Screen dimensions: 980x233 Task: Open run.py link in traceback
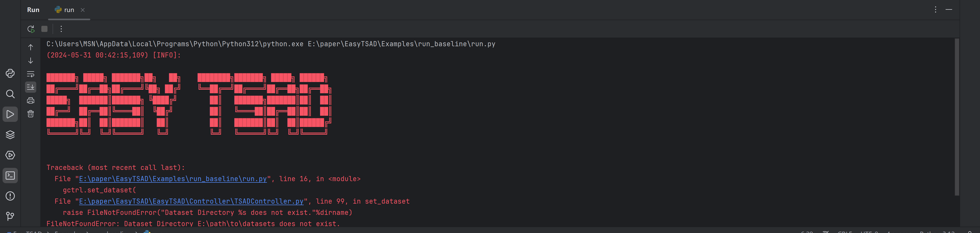(173, 179)
